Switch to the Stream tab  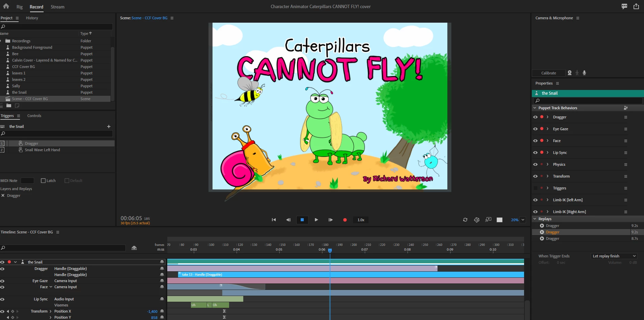click(57, 7)
